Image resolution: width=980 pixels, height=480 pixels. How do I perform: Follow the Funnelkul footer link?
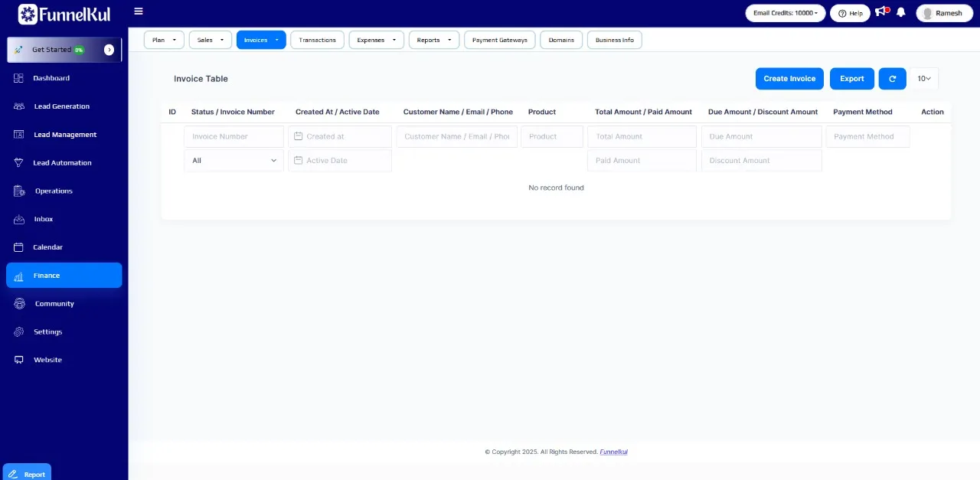pos(613,452)
